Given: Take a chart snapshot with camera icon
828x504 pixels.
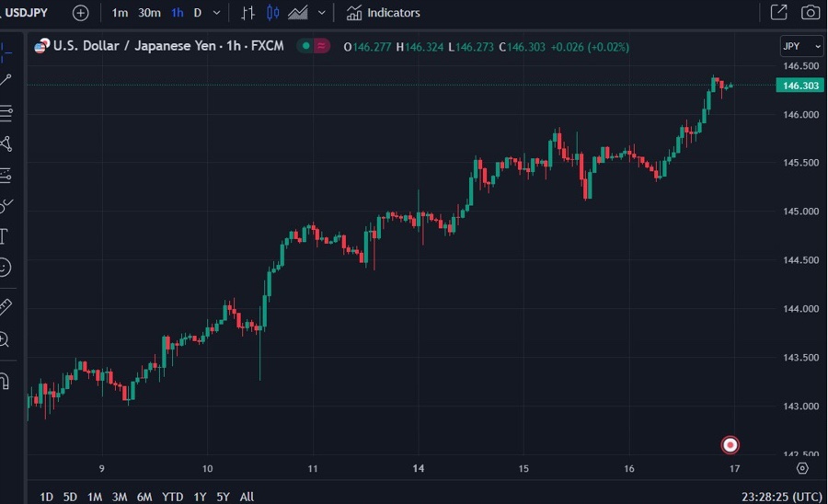Looking at the screenshot, I should (810, 13).
